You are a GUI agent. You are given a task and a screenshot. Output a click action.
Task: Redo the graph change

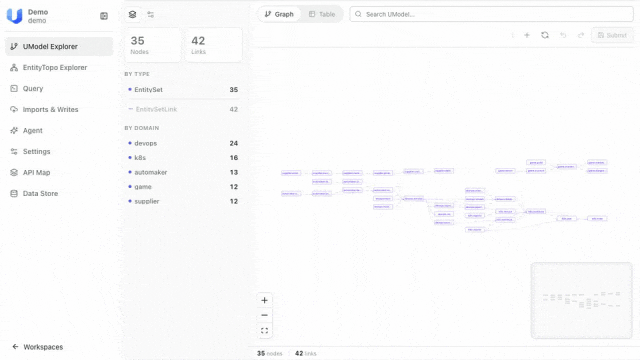[x=581, y=35]
